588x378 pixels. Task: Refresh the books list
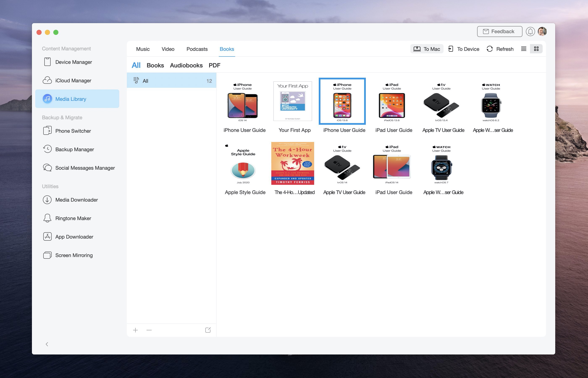click(500, 49)
